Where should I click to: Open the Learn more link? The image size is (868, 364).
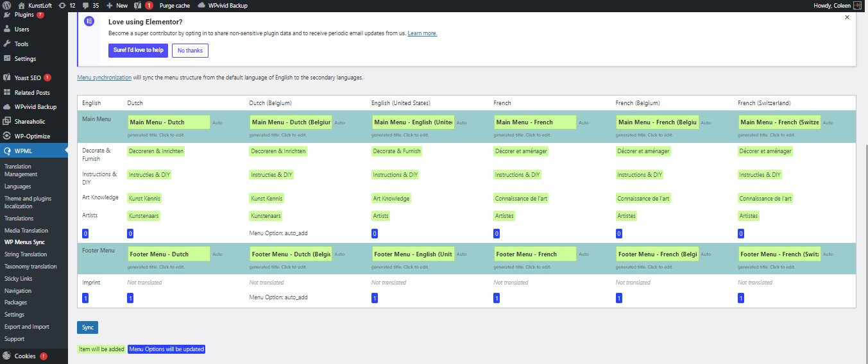coord(422,33)
